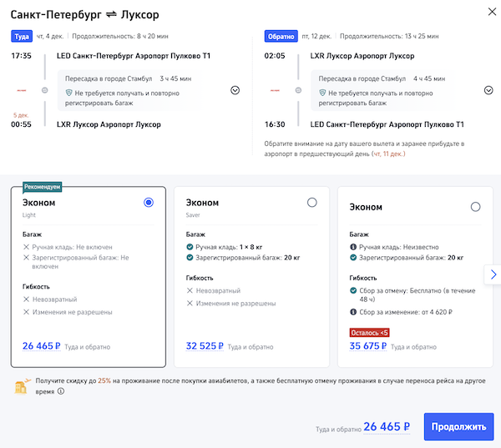Select the Эконом Light fare radio button
Viewport: 501px width, 448px height.
[149, 203]
